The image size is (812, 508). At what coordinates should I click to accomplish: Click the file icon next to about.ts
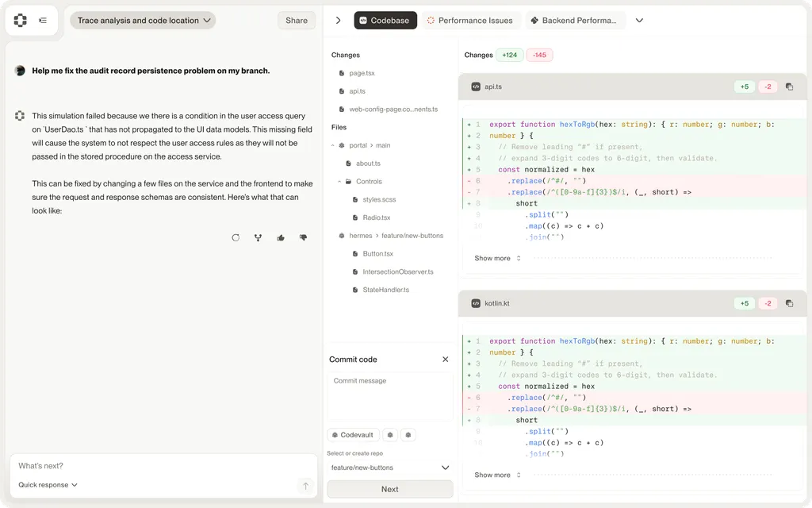click(349, 164)
